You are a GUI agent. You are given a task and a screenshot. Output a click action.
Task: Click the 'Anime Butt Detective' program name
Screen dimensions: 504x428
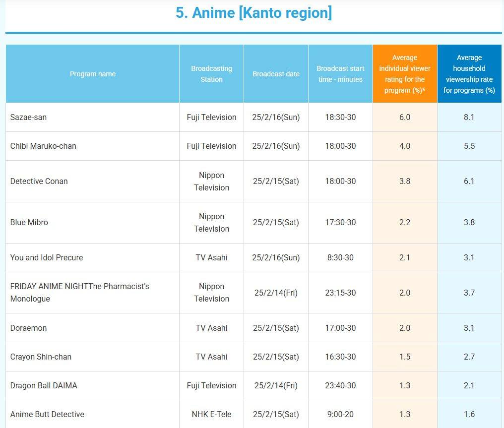coord(47,415)
